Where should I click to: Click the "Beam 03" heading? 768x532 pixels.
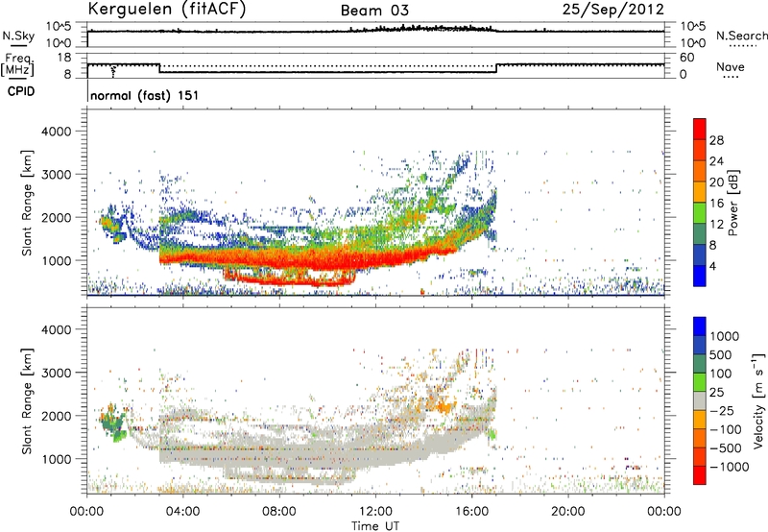point(374,11)
